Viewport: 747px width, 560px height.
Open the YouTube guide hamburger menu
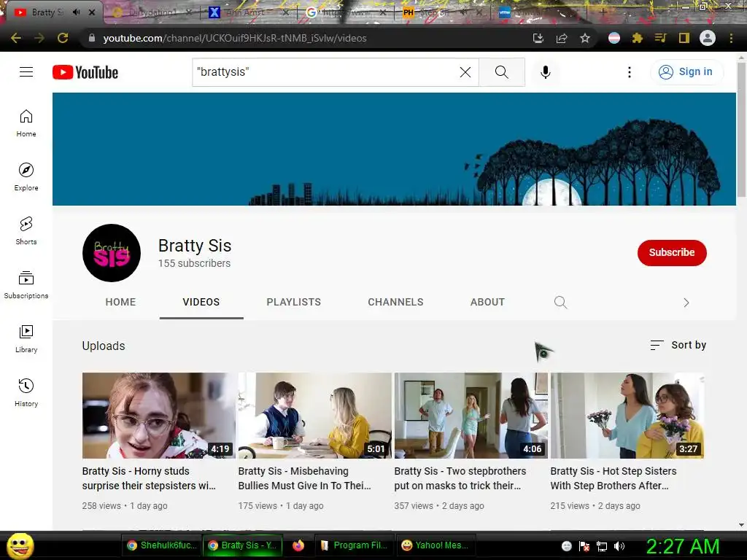pyautogui.click(x=26, y=72)
